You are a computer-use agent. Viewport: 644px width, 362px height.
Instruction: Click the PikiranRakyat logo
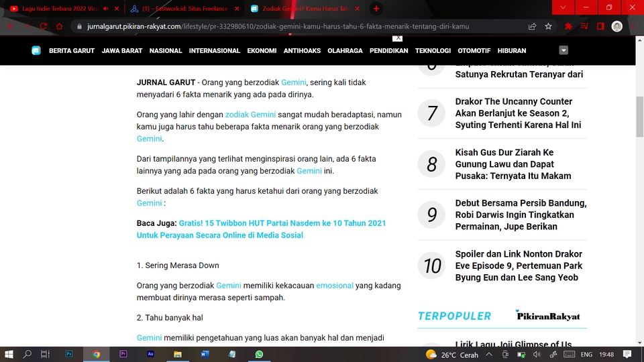[x=547, y=315]
